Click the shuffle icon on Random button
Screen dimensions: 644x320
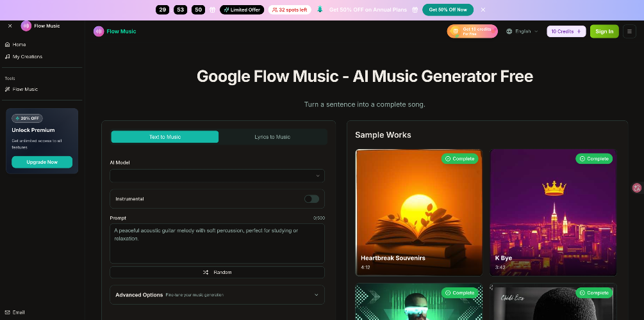(206, 273)
